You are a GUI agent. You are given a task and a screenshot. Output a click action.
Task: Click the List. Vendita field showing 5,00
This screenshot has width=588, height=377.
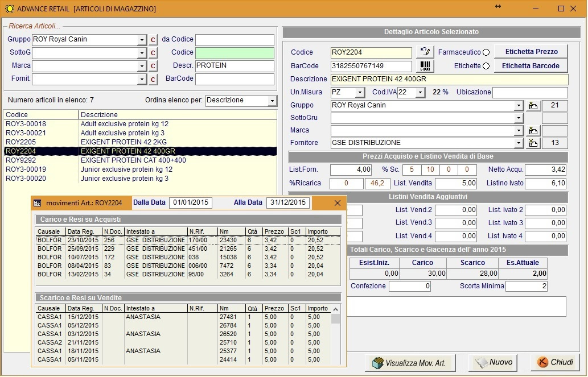[x=455, y=184]
